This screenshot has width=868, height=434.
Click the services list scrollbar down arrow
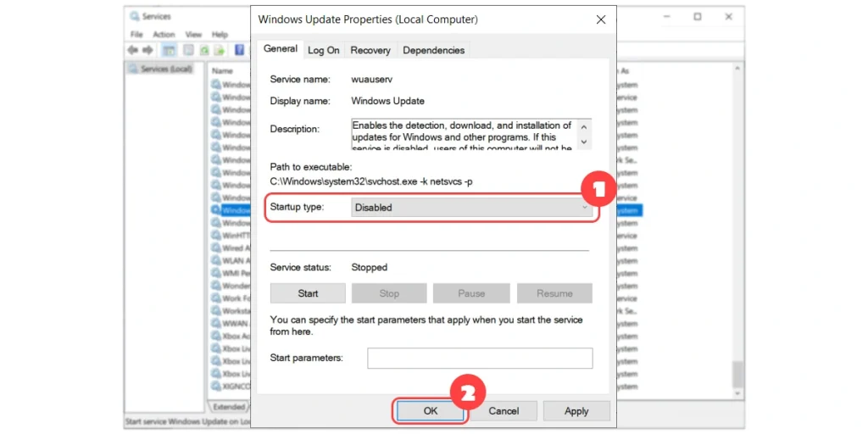click(x=737, y=393)
